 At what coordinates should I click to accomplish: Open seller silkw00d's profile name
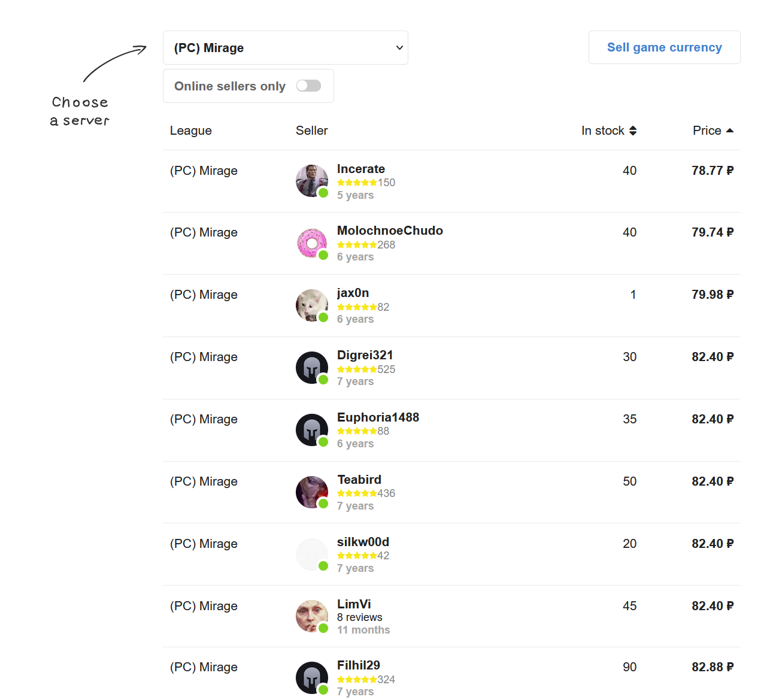pyautogui.click(x=363, y=542)
